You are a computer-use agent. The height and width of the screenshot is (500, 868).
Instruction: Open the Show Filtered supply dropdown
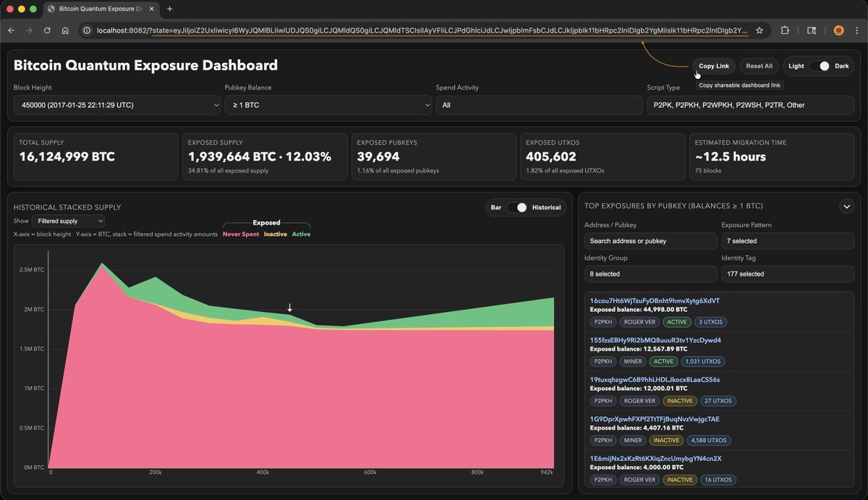pyautogui.click(x=68, y=221)
